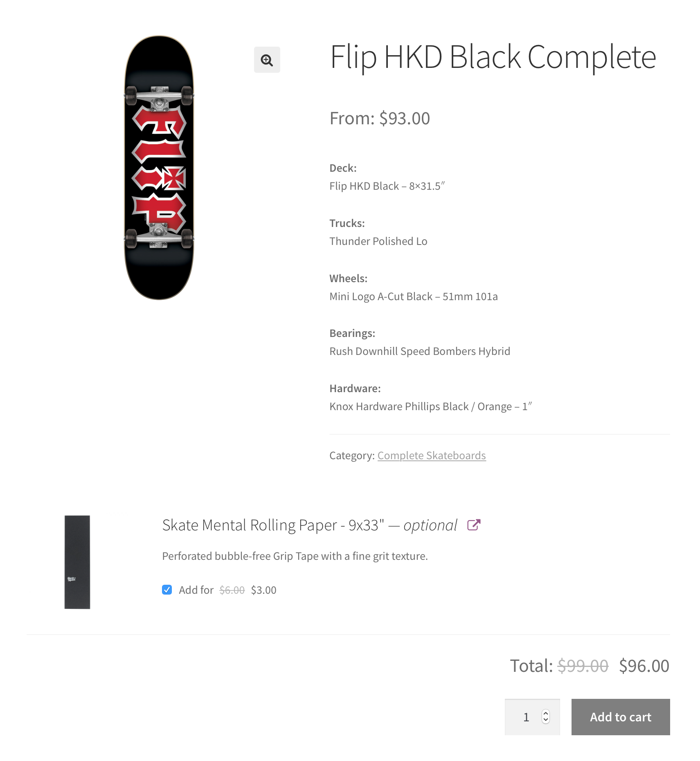Click the quantity input field
700x761 pixels.
pos(526,717)
